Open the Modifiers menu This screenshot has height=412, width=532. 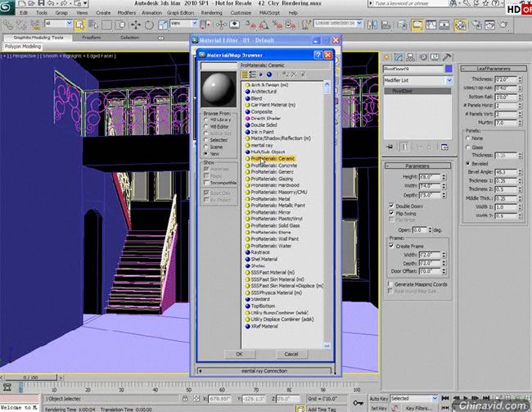126,12
